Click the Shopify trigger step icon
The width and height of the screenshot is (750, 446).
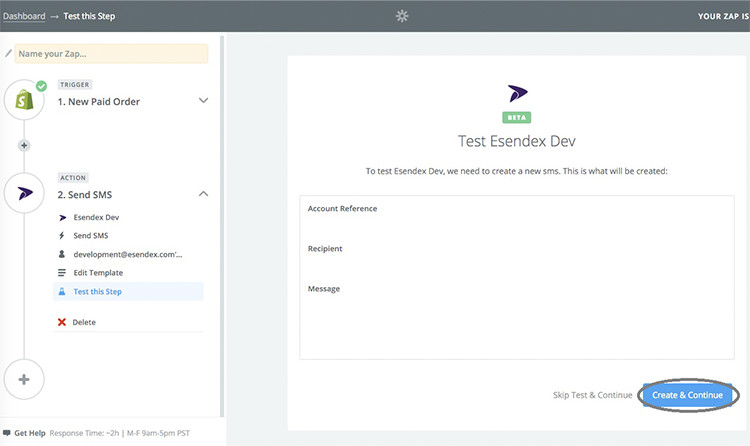click(x=24, y=100)
